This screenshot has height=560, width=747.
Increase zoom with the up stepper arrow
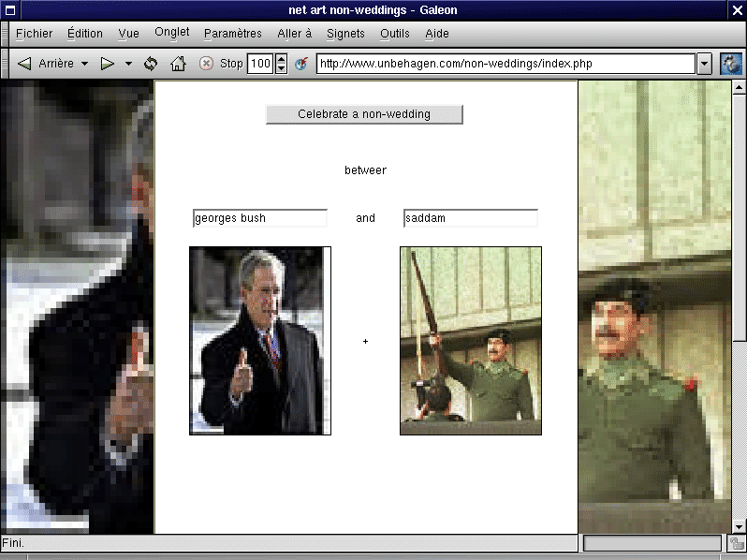pos(281,59)
